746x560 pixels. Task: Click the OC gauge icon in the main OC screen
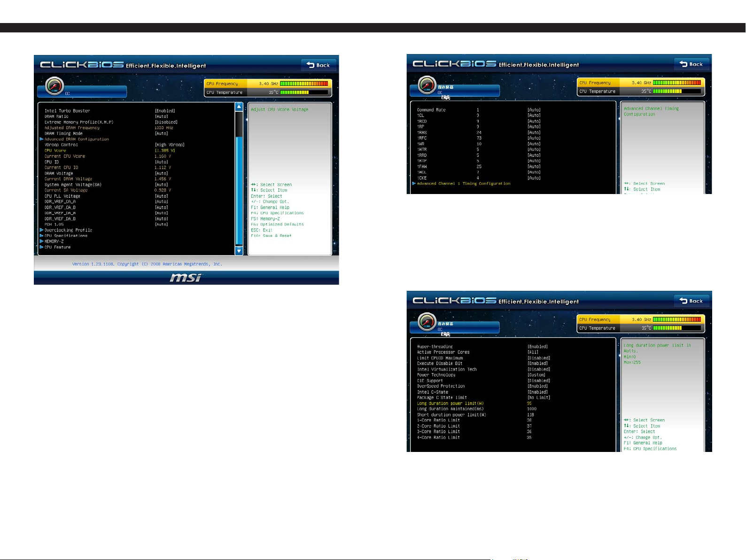click(x=54, y=86)
